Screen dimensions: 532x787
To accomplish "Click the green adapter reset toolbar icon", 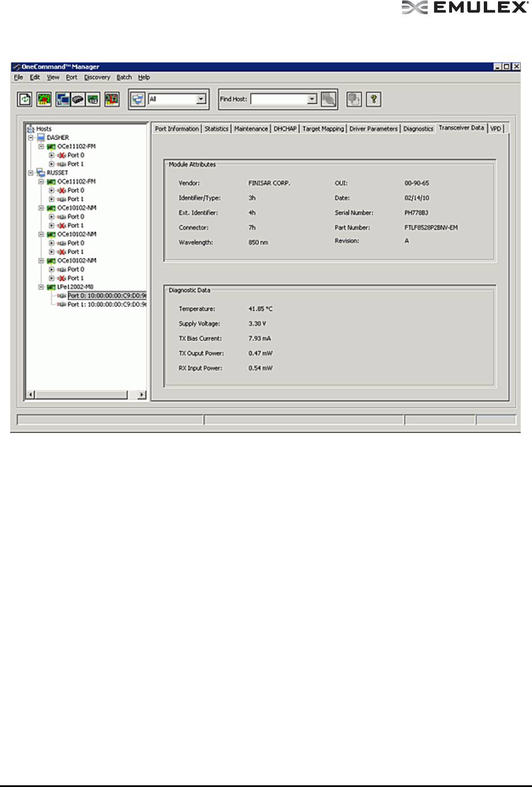I will click(44, 99).
